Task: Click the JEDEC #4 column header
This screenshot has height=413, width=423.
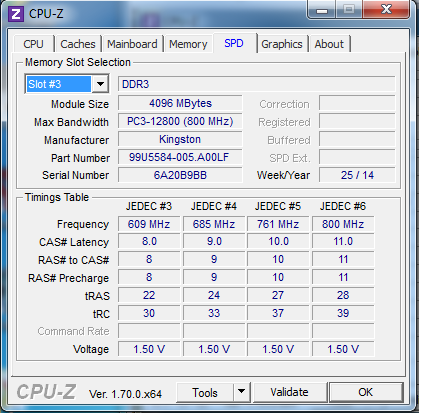Action: click(x=214, y=206)
